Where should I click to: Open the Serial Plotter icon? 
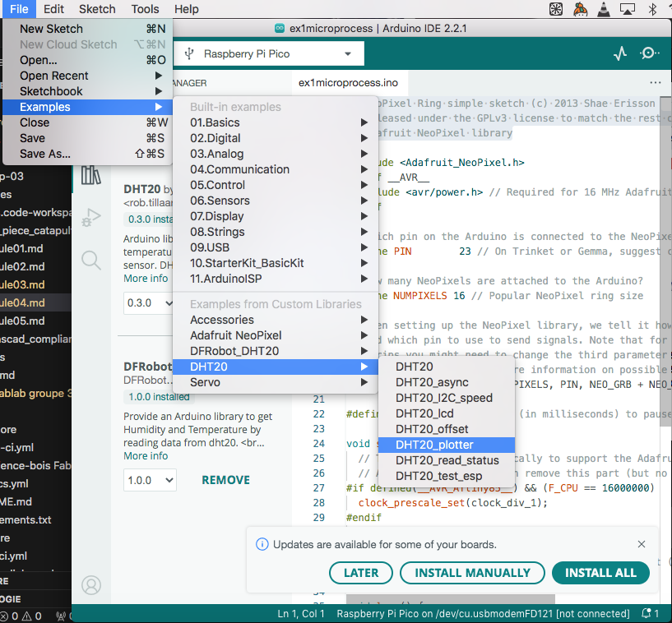click(620, 53)
